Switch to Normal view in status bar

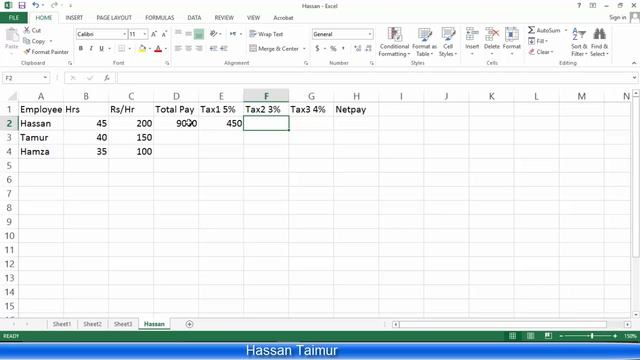tap(512, 336)
